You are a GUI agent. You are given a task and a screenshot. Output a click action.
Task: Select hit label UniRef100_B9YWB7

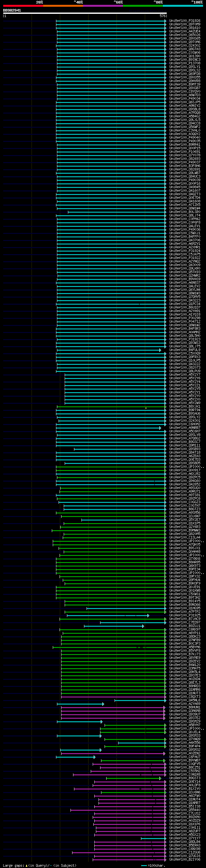point(185,760)
